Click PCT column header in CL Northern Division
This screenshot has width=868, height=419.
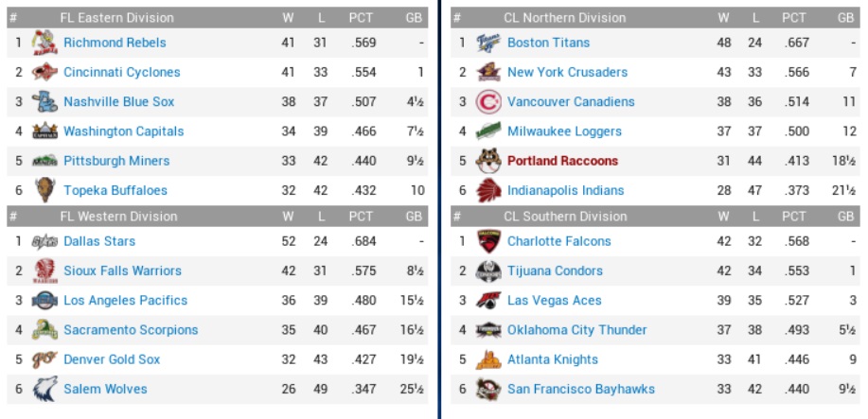click(793, 17)
